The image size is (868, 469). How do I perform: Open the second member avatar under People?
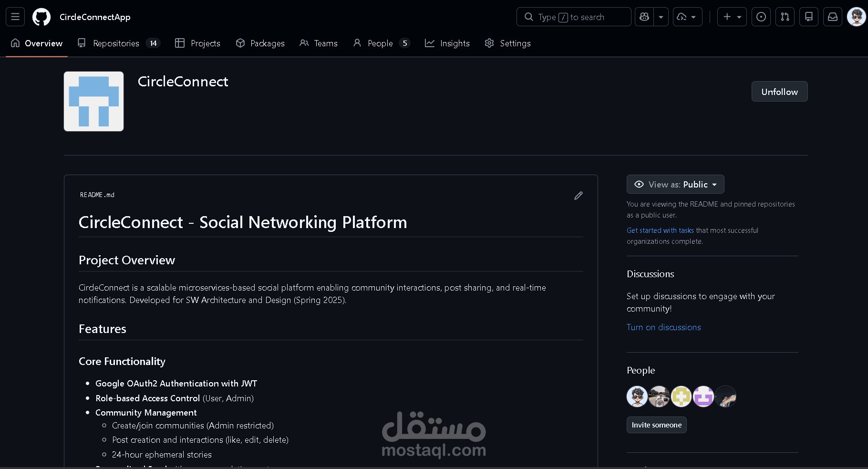tap(659, 396)
